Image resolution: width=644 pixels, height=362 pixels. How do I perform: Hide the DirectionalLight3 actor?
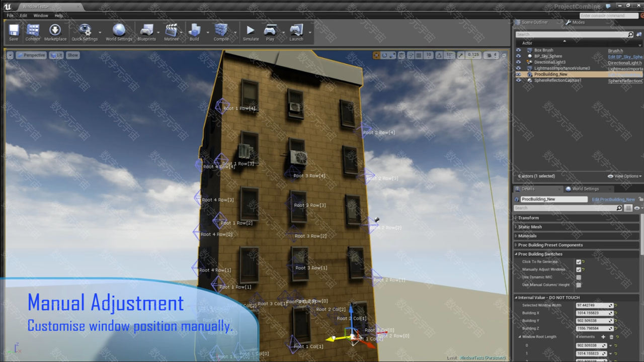tap(519, 62)
